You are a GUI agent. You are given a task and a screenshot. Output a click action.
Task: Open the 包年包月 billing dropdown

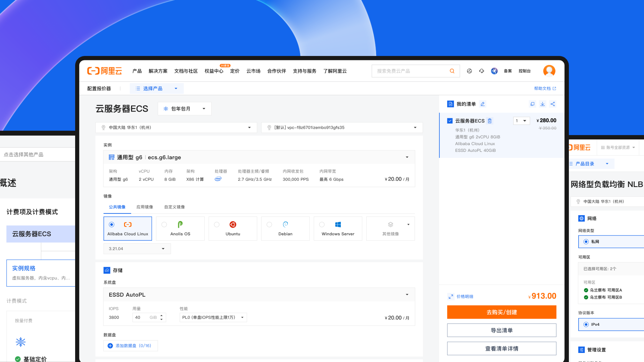[x=184, y=109]
